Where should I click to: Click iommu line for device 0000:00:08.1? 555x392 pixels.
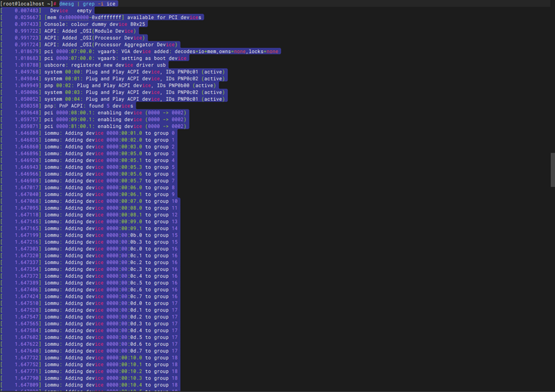tap(90, 215)
